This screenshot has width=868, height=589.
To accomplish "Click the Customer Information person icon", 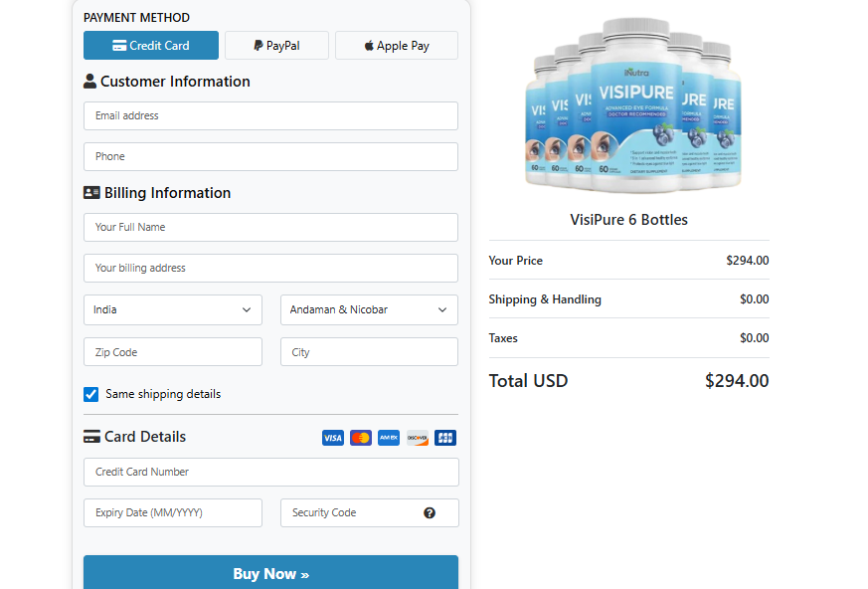I will [x=89, y=82].
